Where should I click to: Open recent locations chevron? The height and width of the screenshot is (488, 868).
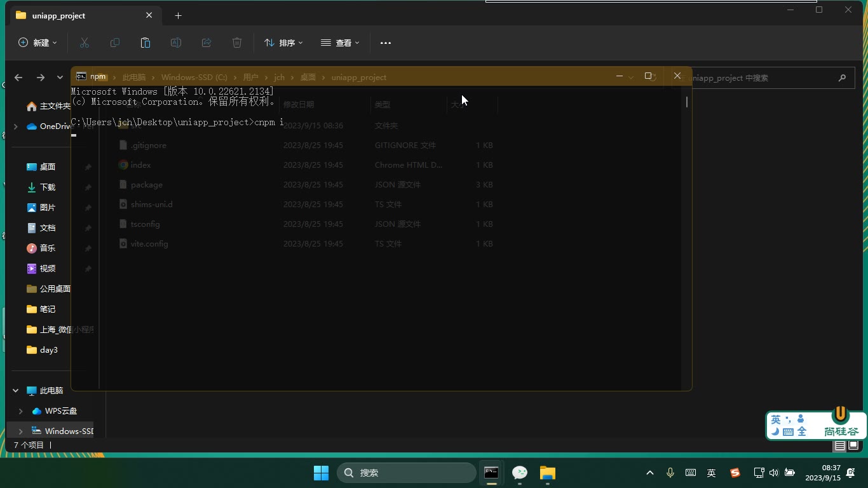(x=60, y=78)
